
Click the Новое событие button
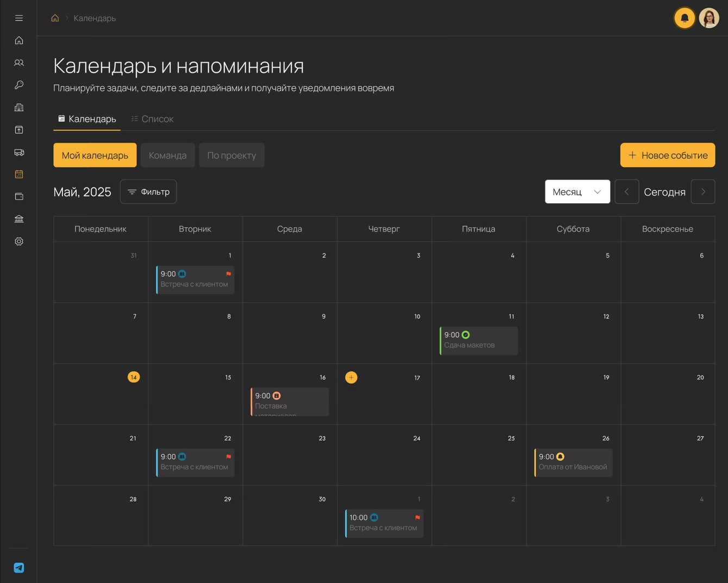pos(668,155)
